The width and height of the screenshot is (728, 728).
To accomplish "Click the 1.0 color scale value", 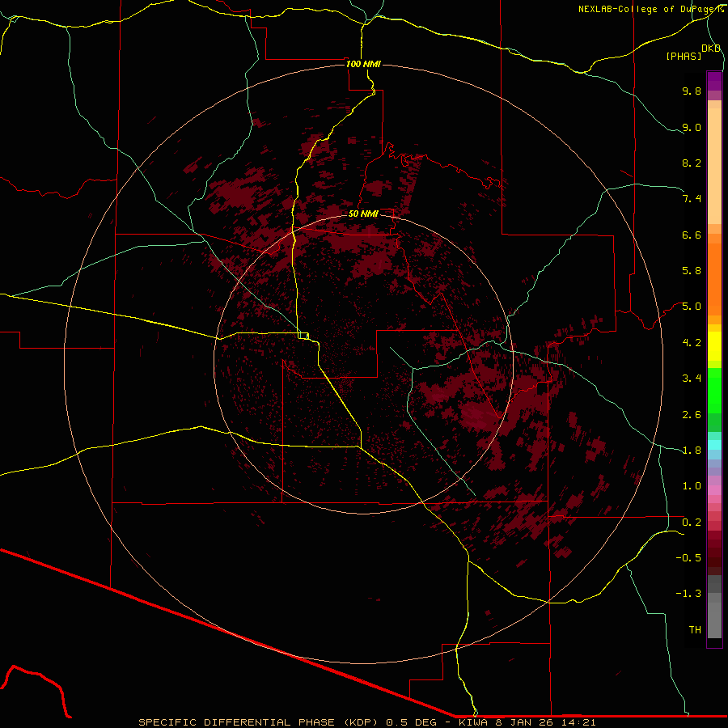I will (692, 486).
